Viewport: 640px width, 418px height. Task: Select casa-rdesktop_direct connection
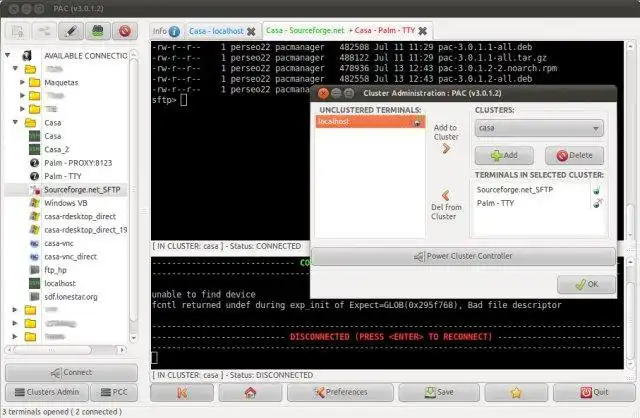click(x=80, y=216)
